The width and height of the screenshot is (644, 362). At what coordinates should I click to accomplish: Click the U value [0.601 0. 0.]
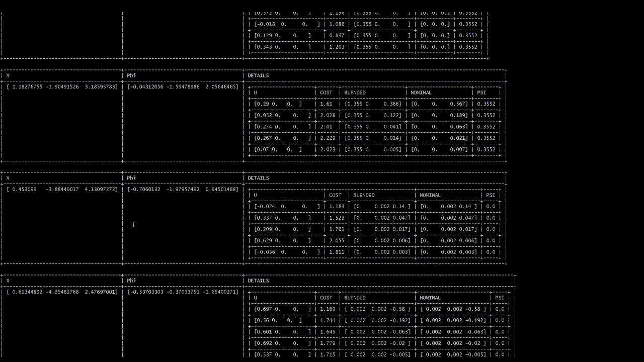tap(282, 332)
